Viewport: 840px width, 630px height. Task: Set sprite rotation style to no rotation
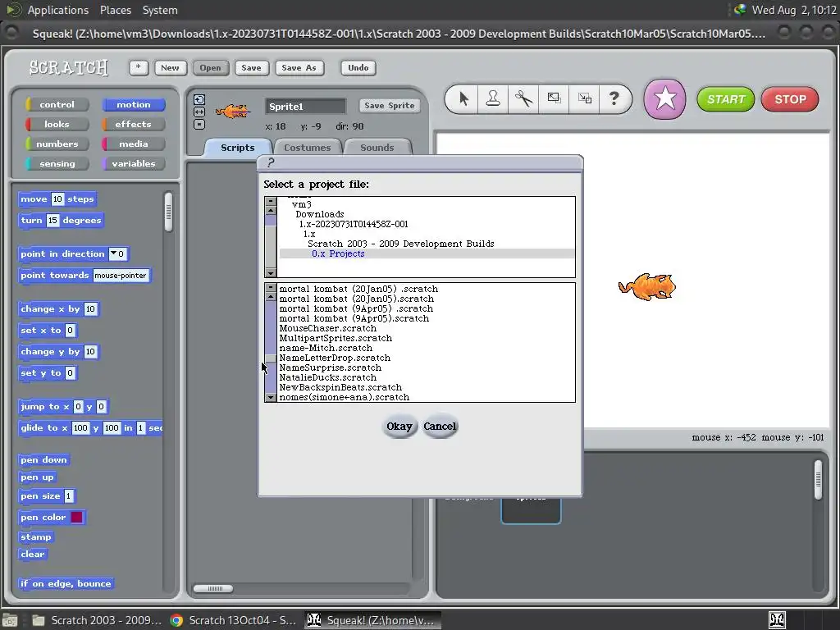199,125
